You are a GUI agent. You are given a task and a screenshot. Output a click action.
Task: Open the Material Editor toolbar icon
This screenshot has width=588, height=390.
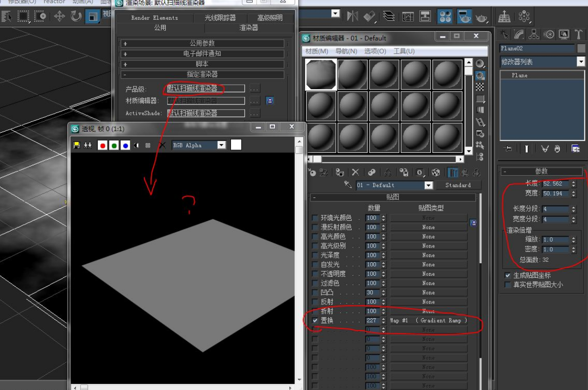point(445,16)
